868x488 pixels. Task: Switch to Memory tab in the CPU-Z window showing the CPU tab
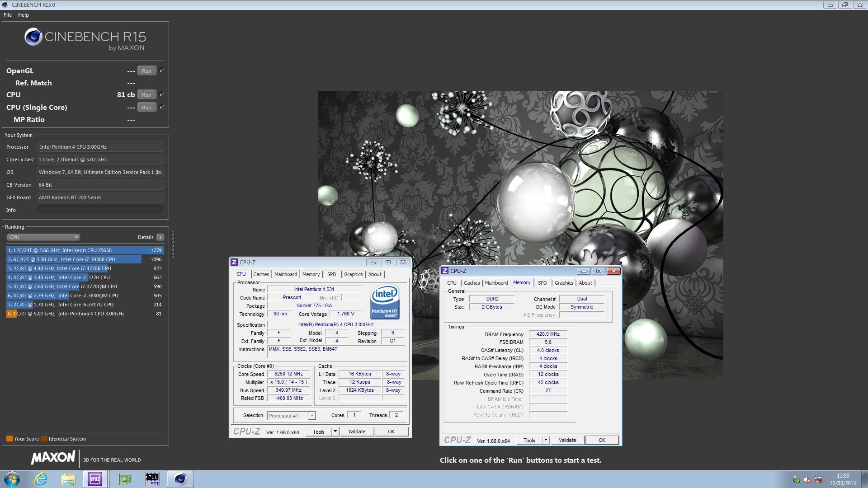tap(311, 274)
